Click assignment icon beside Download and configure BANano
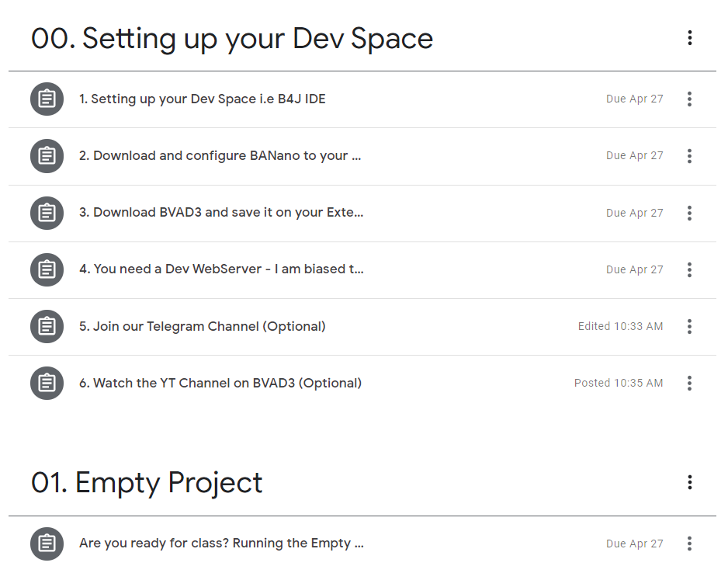The height and width of the screenshot is (587, 728). point(47,156)
